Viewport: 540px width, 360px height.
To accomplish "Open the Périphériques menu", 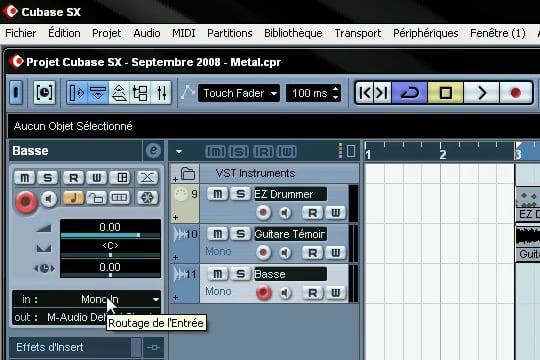I will point(426,33).
